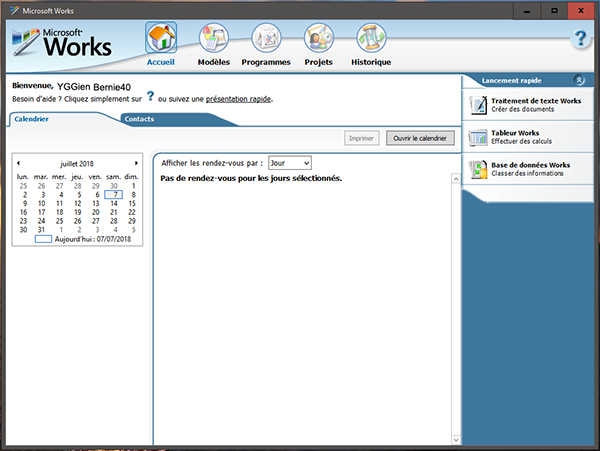Select day 20 in the calendar
The width and height of the screenshot is (600, 451).
coord(96,212)
